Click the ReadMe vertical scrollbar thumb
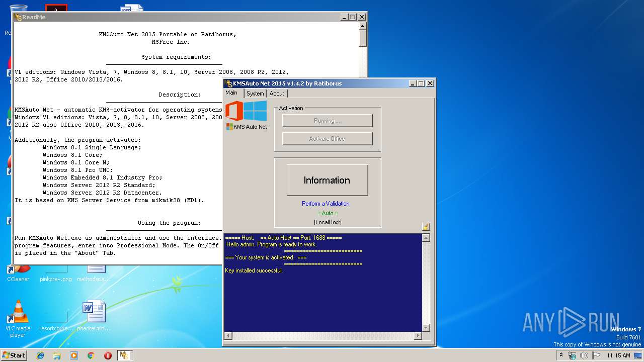The height and width of the screenshot is (362, 644). pyautogui.click(x=363, y=38)
